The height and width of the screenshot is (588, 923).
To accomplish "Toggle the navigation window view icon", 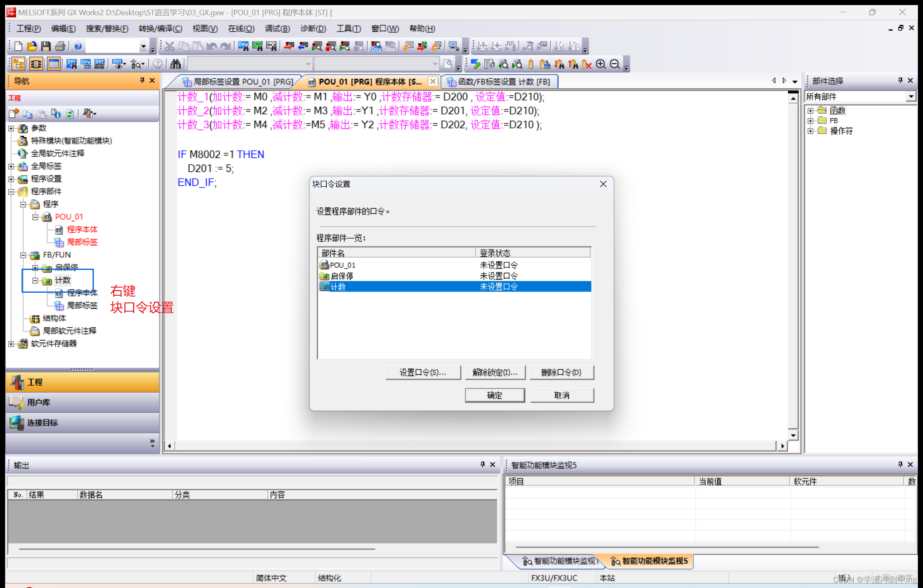I will click(19, 64).
